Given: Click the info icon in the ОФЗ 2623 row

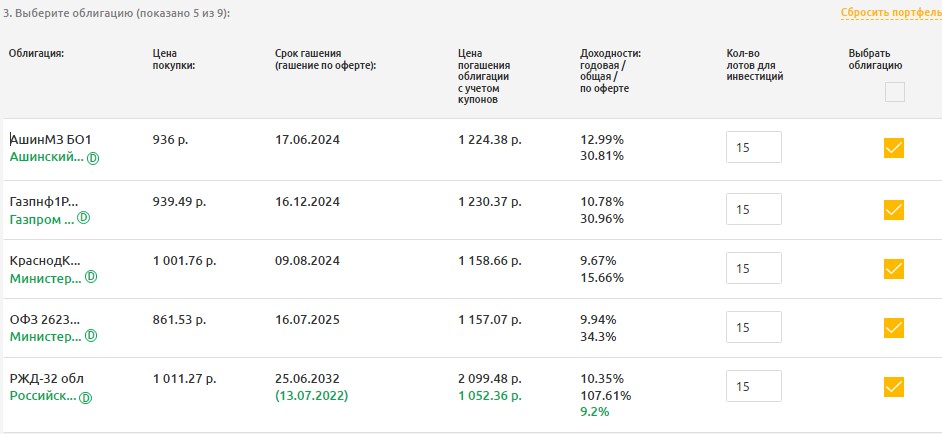Looking at the screenshot, I should tap(91, 336).
